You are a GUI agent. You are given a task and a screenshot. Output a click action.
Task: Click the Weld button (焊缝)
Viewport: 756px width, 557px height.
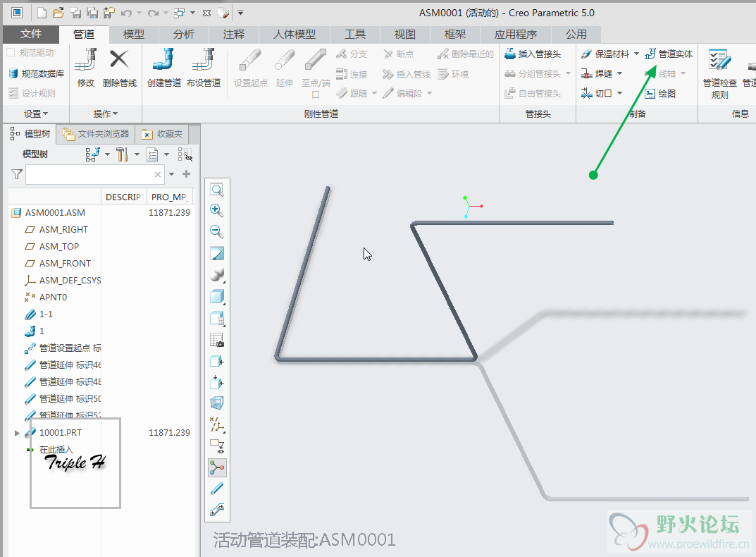tap(597, 74)
